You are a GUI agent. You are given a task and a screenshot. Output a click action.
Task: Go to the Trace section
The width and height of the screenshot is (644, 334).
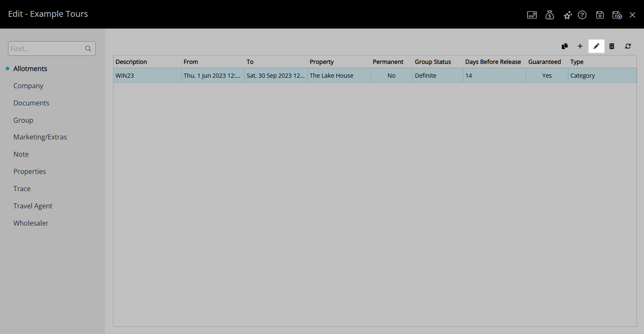pos(22,189)
